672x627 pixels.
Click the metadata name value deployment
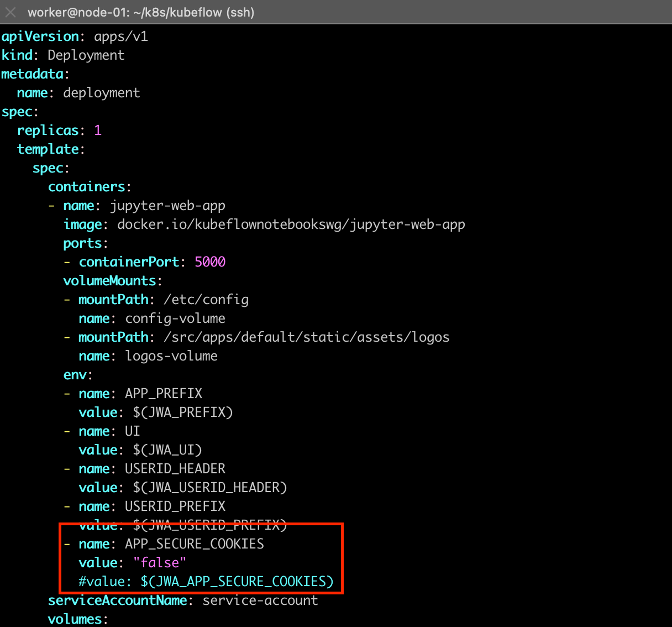(x=102, y=92)
